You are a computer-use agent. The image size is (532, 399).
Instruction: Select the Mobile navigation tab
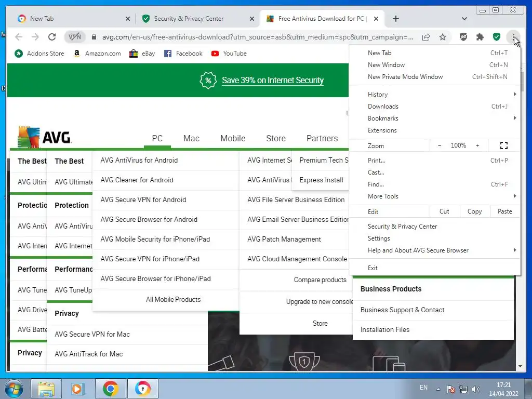click(x=233, y=138)
